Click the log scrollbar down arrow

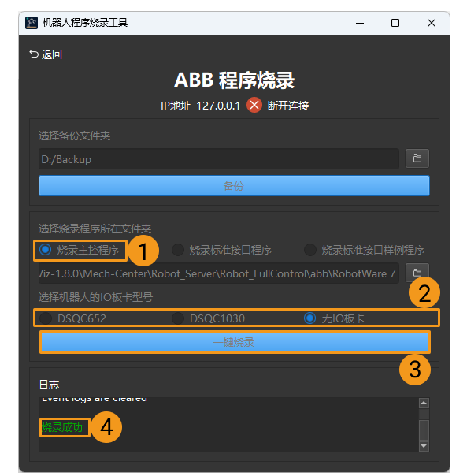coord(424,446)
